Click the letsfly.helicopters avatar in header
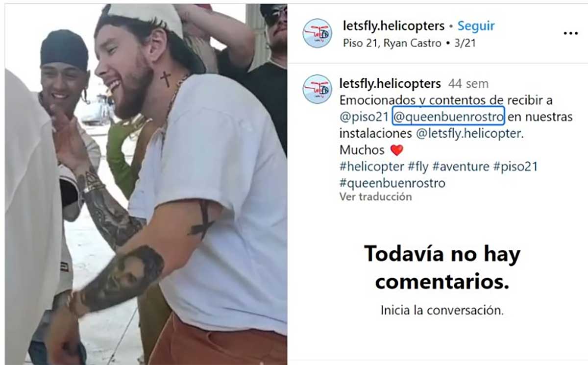The image size is (588, 365). [x=317, y=33]
